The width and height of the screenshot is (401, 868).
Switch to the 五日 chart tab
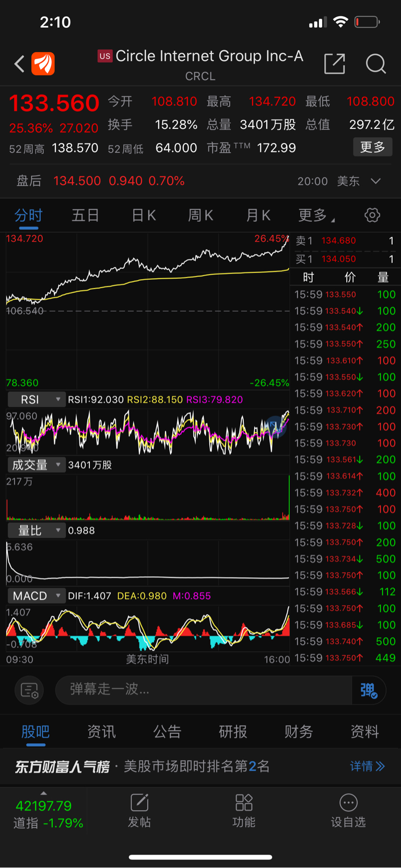85,215
